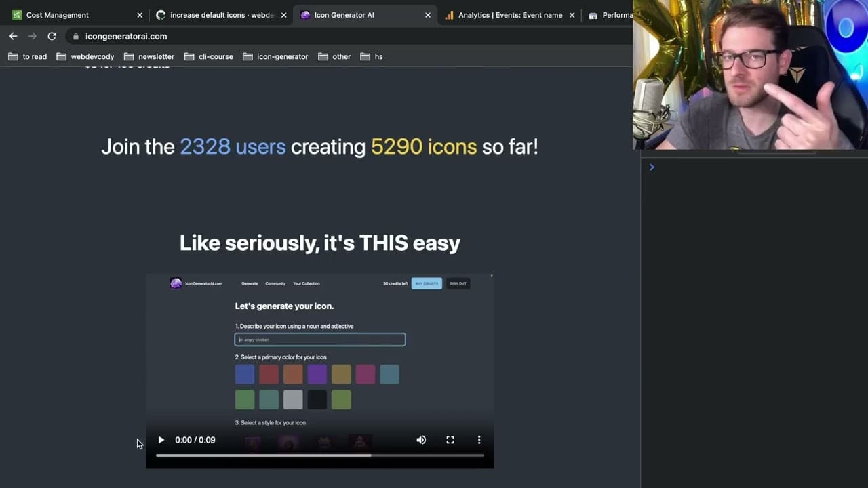The height and width of the screenshot is (488, 868).
Task: Close the Analytics Events tab
Action: [x=572, y=15]
